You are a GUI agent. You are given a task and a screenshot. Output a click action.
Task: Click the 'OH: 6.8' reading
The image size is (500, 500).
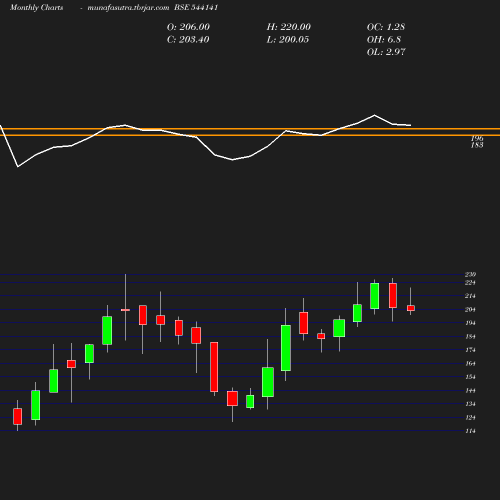(x=384, y=40)
